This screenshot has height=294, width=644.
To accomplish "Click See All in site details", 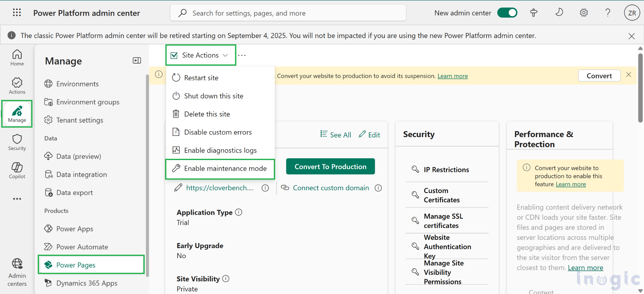I will pos(336,135).
